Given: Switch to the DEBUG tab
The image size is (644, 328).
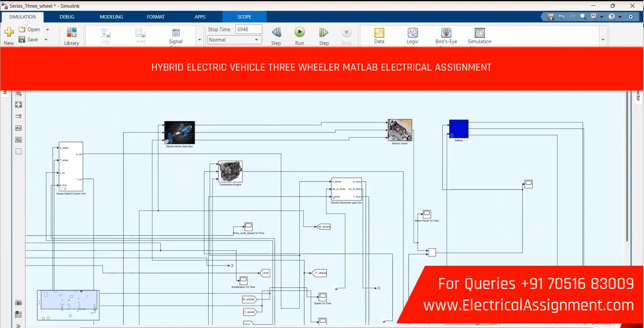Looking at the screenshot, I should tap(67, 17).
